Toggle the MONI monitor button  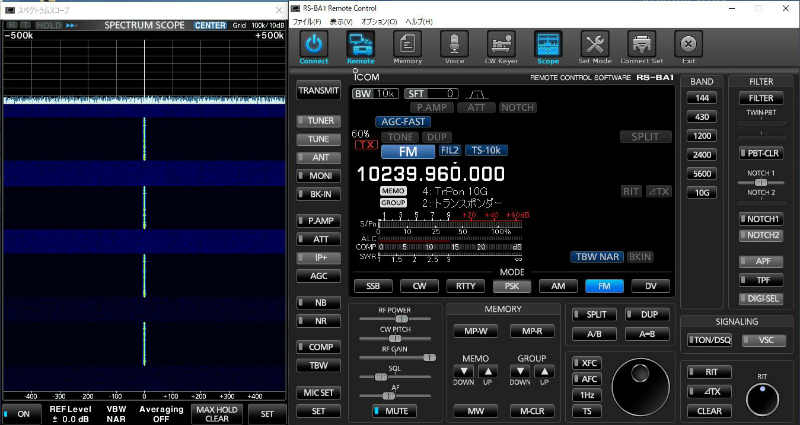point(319,176)
